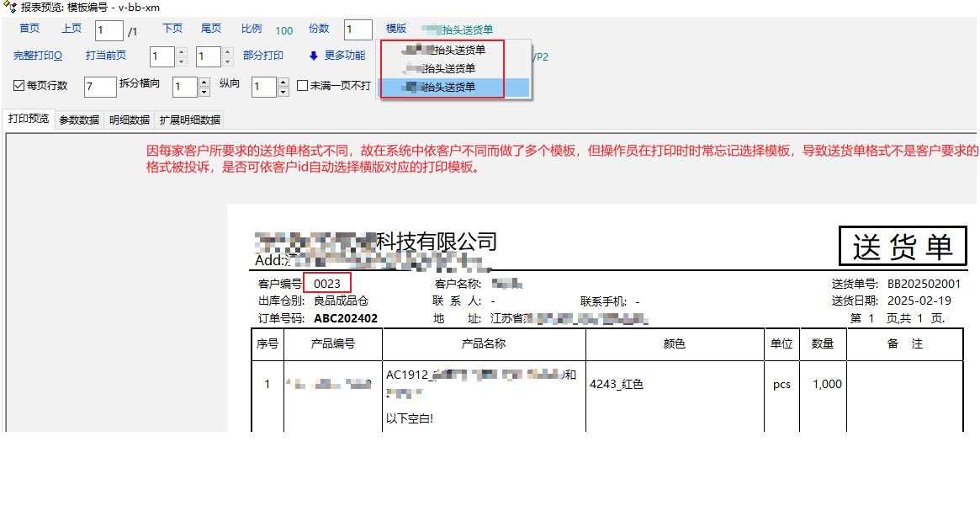
Task: Decrease the 纵向 spinner value
Action: pyautogui.click(x=283, y=92)
